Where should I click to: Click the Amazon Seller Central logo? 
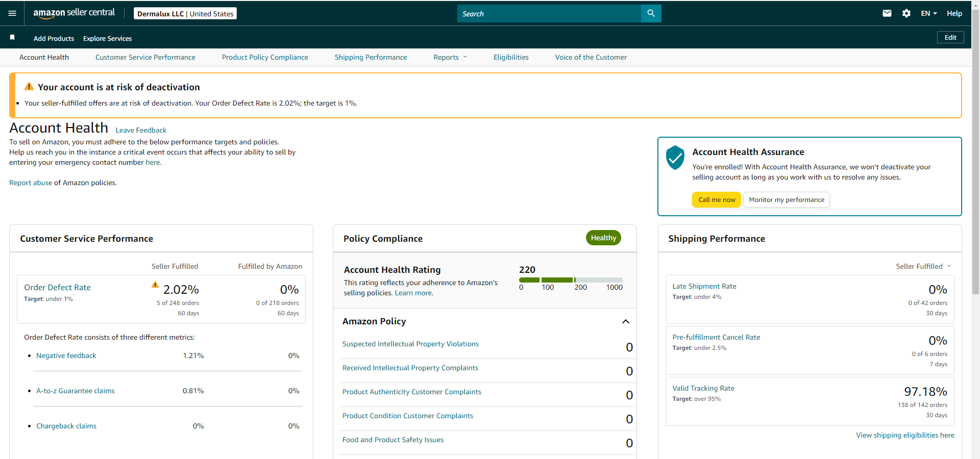click(x=74, y=13)
